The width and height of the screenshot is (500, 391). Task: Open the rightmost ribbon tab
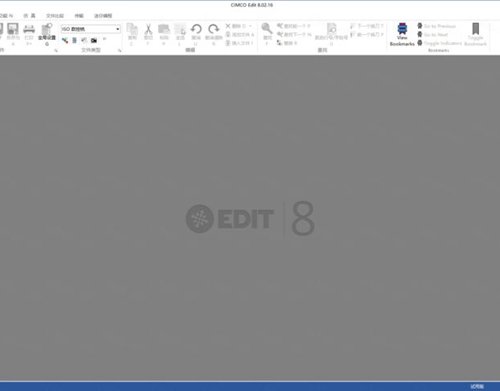pos(103,16)
